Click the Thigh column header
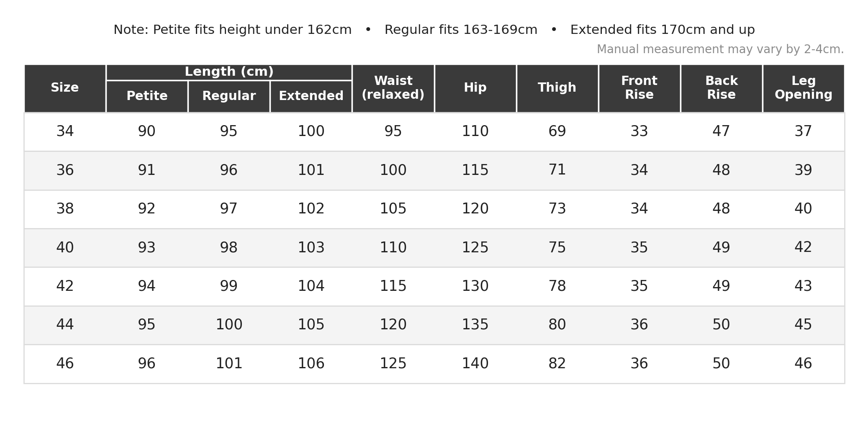The height and width of the screenshot is (444, 868). (557, 88)
